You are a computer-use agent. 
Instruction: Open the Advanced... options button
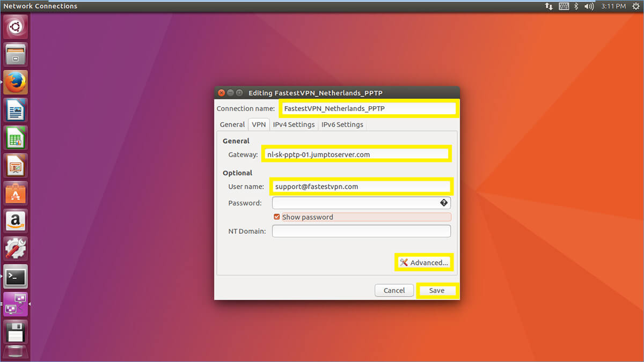point(424,263)
